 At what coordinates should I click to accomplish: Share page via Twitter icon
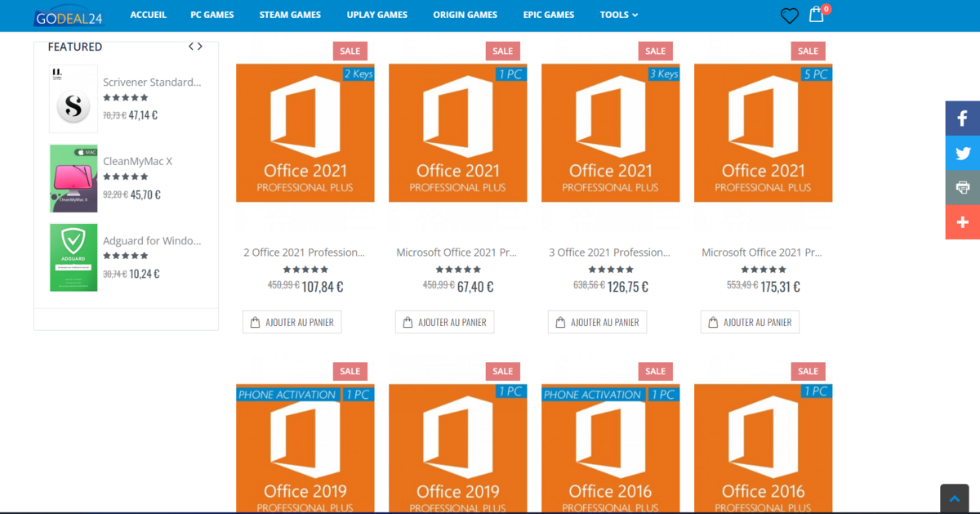(x=963, y=153)
